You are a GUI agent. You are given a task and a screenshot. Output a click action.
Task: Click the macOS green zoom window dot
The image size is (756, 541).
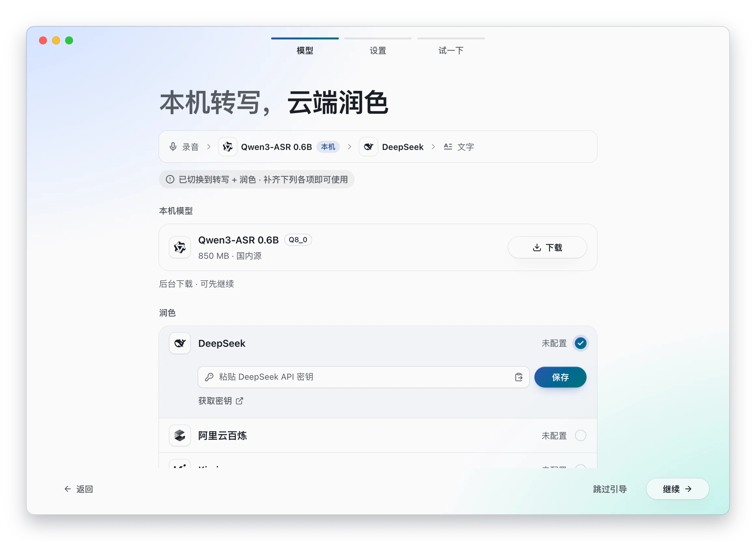point(69,40)
